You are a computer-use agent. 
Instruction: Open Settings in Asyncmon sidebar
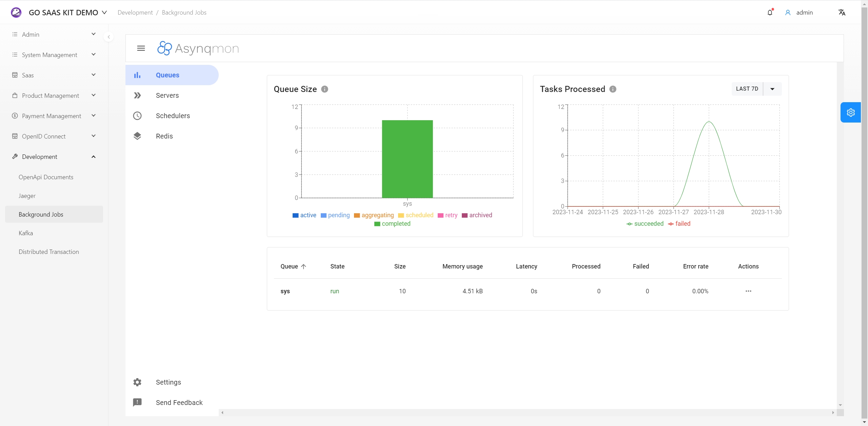pos(168,382)
